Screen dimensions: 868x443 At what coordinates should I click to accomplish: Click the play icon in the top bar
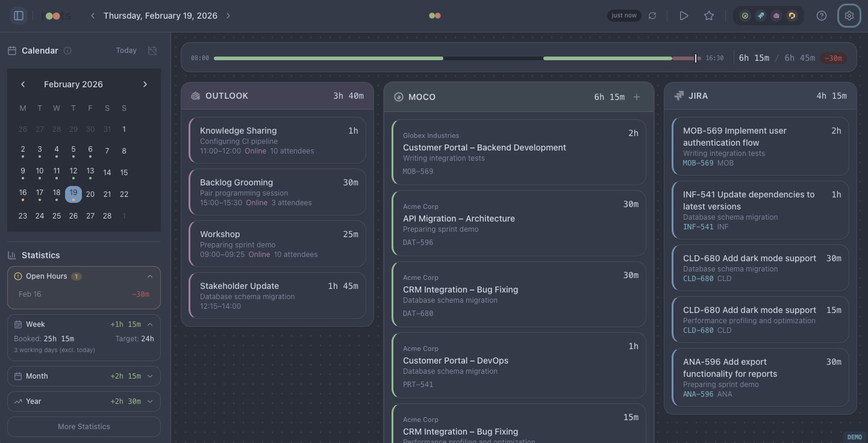(x=684, y=16)
